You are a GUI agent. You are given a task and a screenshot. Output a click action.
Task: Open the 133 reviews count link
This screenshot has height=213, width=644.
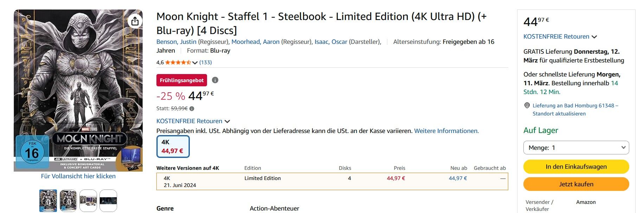coord(205,62)
